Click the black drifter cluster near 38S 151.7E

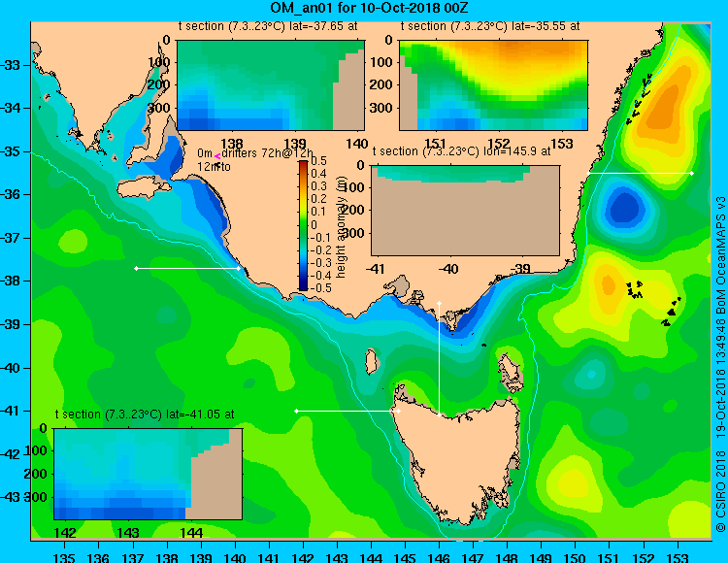pos(634,289)
